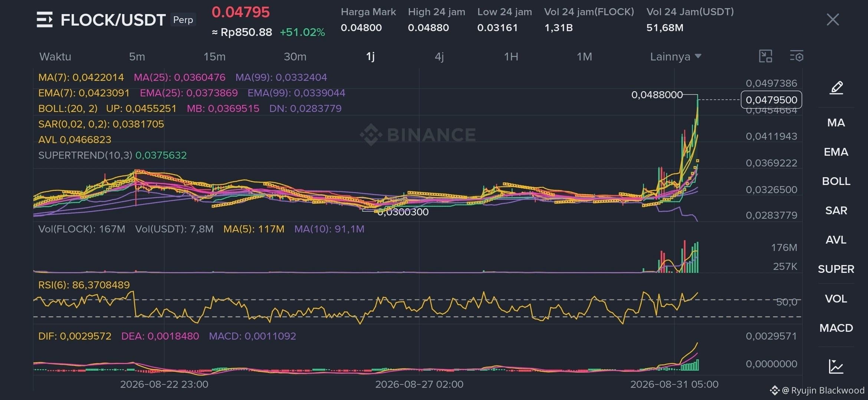This screenshot has height=400, width=868.
Task: Close the chart with the X icon
Action: point(833,20)
